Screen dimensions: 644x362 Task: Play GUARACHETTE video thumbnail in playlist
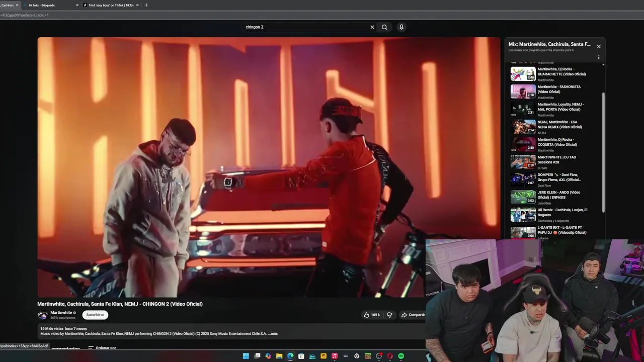pos(523,74)
